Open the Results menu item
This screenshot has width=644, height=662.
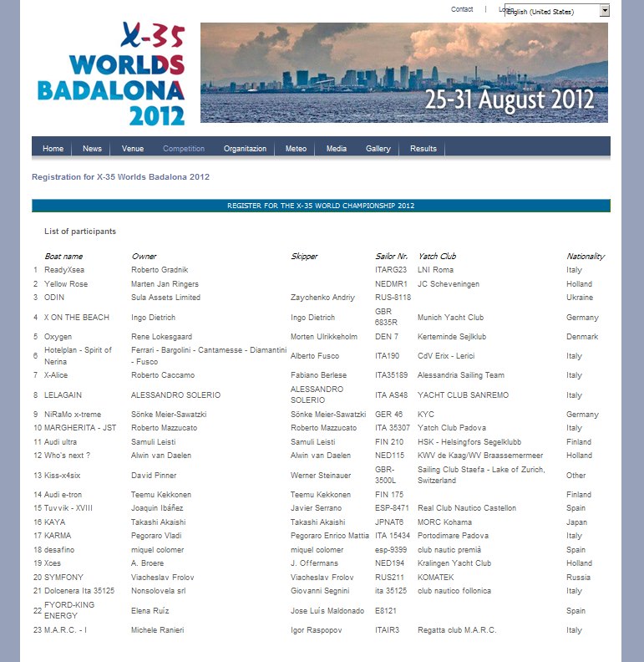click(x=423, y=149)
